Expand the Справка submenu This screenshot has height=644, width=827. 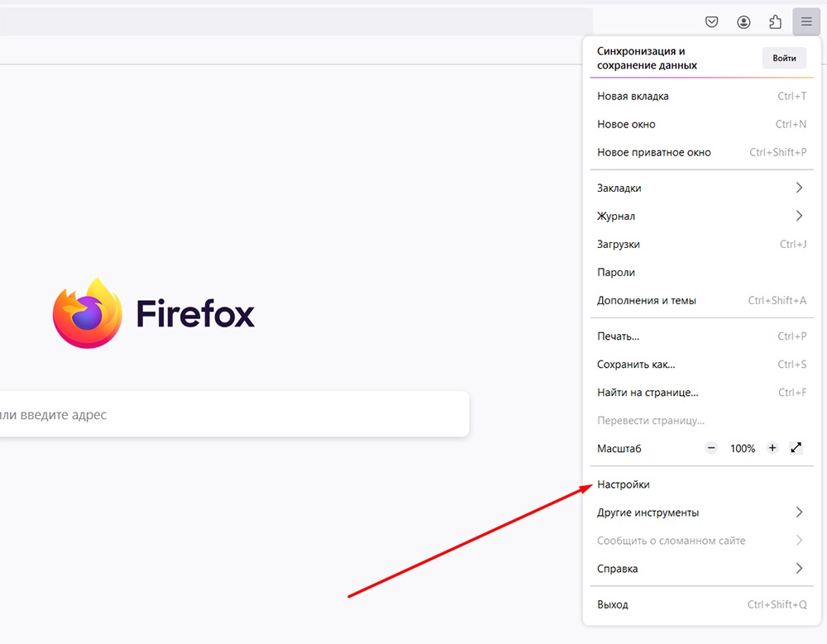[701, 569]
